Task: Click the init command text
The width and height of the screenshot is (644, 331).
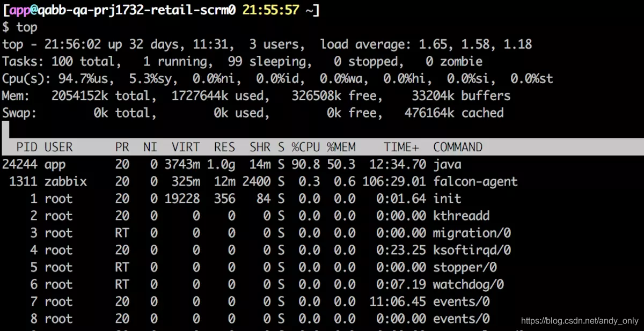Action: 447,198
